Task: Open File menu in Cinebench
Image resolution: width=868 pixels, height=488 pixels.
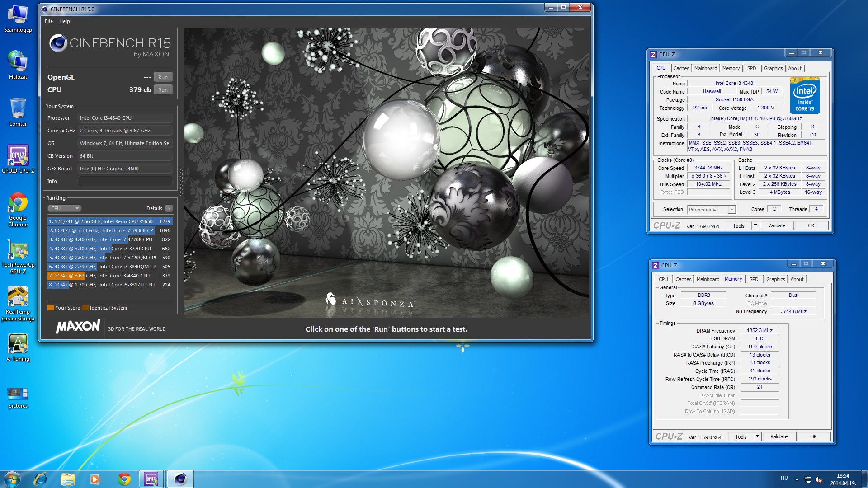Action: click(x=49, y=21)
